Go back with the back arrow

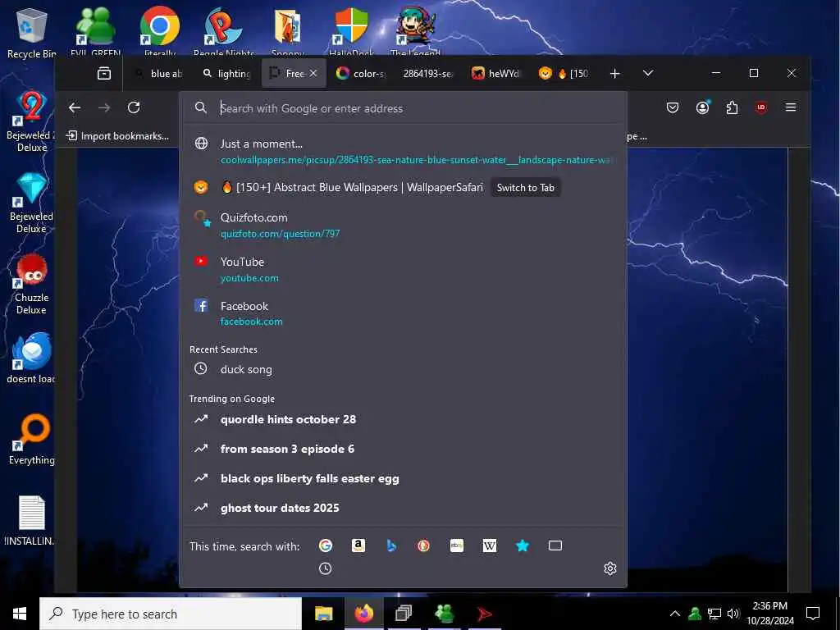coord(75,107)
